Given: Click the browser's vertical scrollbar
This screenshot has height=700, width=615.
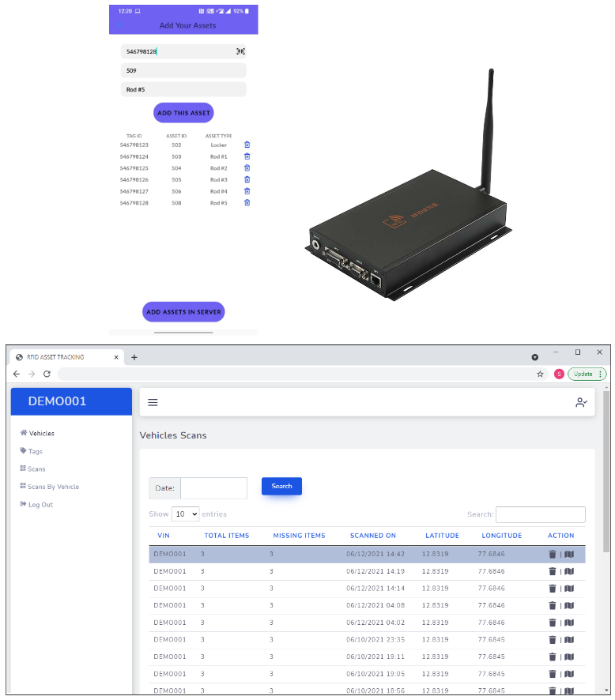Looking at the screenshot, I should [x=606, y=474].
